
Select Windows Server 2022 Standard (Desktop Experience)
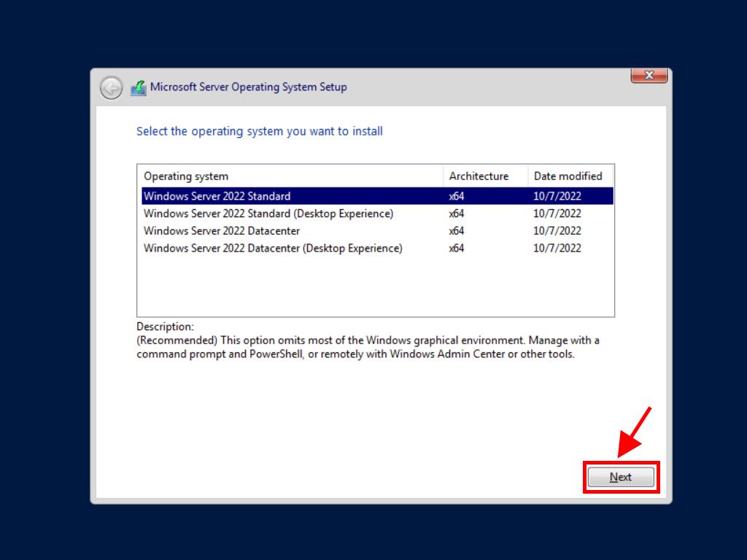268,214
